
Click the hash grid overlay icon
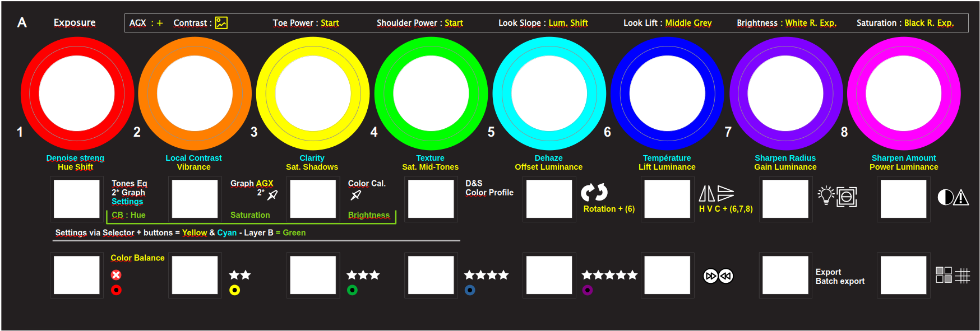(x=962, y=275)
